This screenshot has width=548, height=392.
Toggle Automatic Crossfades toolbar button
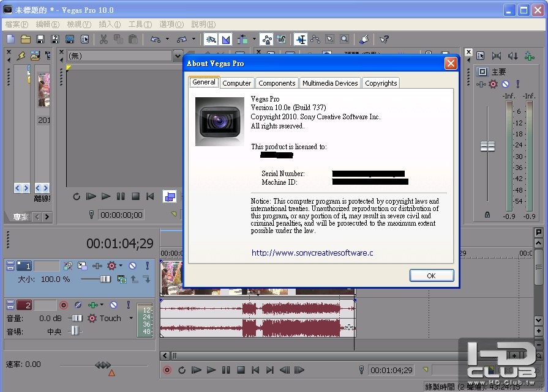[226, 39]
